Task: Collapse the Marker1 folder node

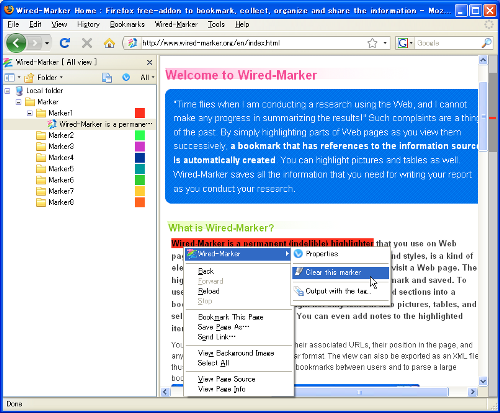Action: pyautogui.click(x=30, y=113)
